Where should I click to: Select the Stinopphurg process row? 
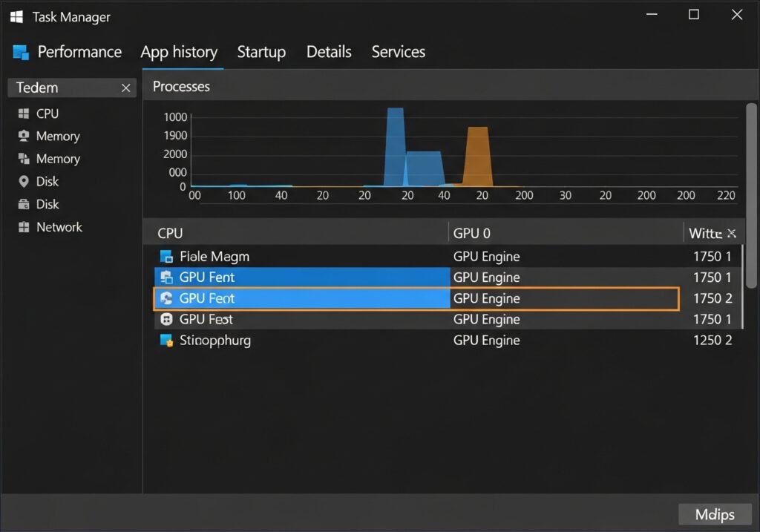pyautogui.click(x=448, y=340)
